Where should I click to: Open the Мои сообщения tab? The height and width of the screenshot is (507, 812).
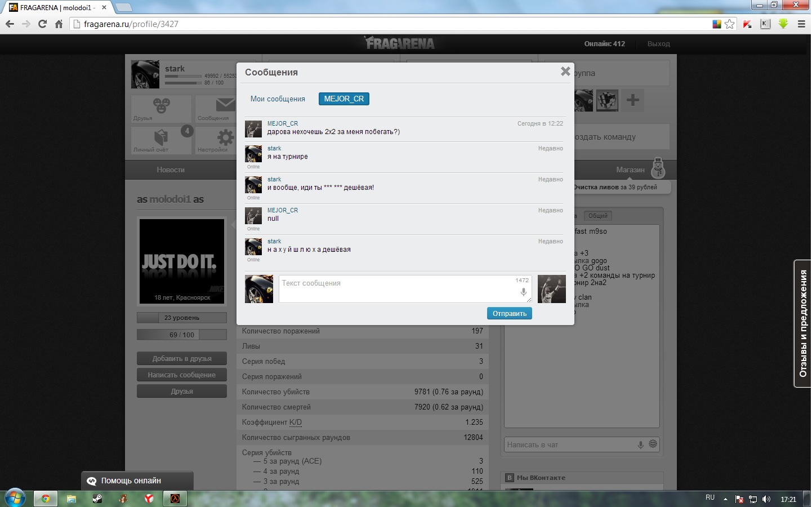(278, 99)
